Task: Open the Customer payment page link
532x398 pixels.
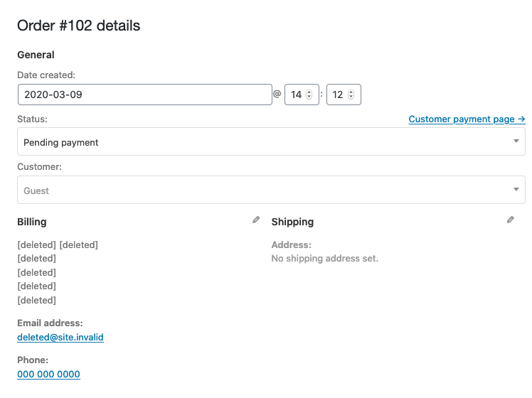Action: click(x=467, y=119)
